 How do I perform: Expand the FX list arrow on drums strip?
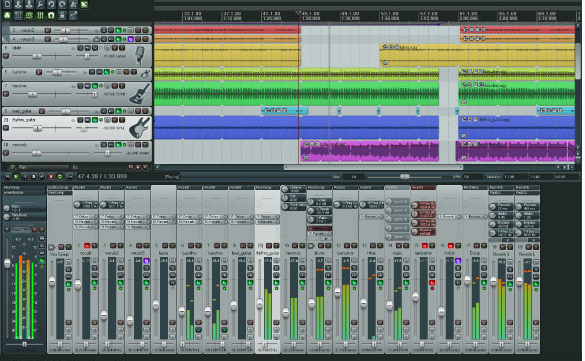pyautogui.click(x=326, y=239)
